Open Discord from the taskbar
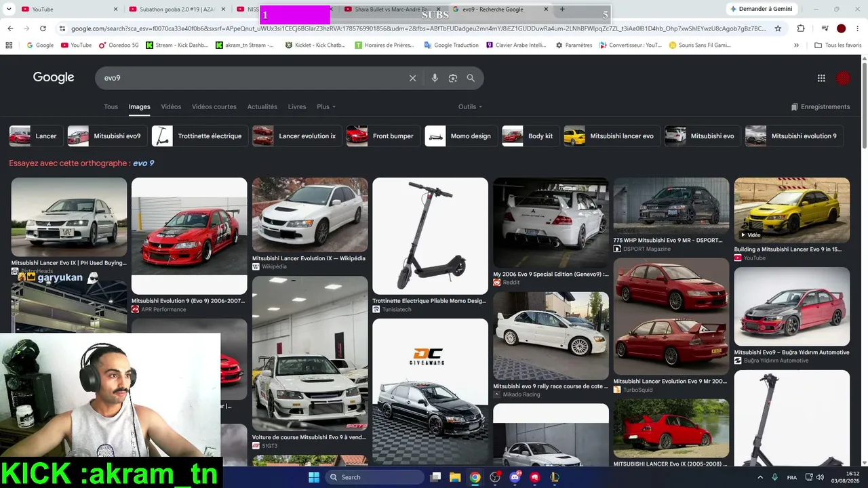 pos(515,477)
